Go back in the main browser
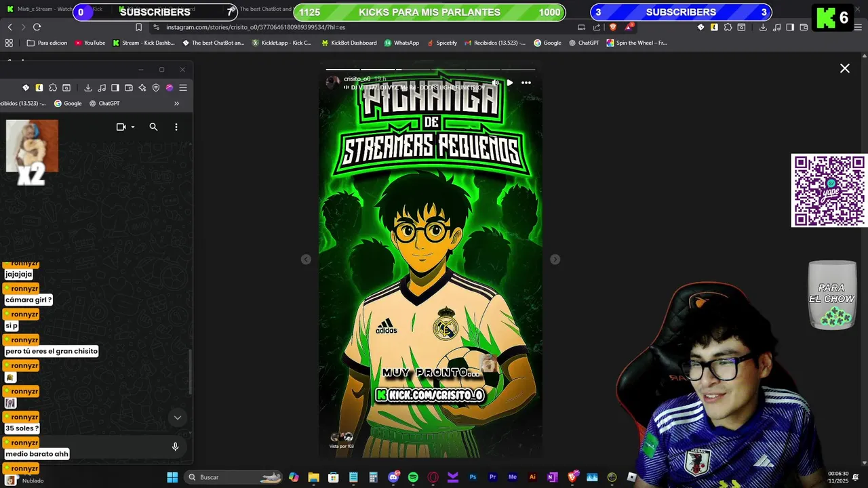 coord(9,27)
